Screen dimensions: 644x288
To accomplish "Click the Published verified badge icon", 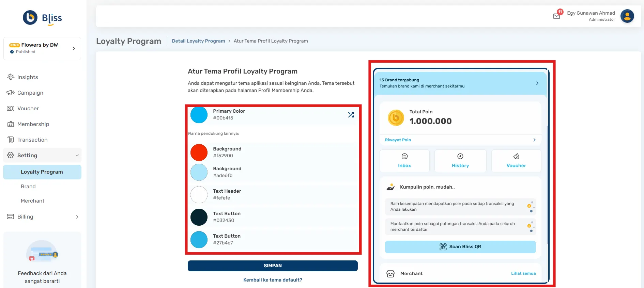I will (12, 52).
